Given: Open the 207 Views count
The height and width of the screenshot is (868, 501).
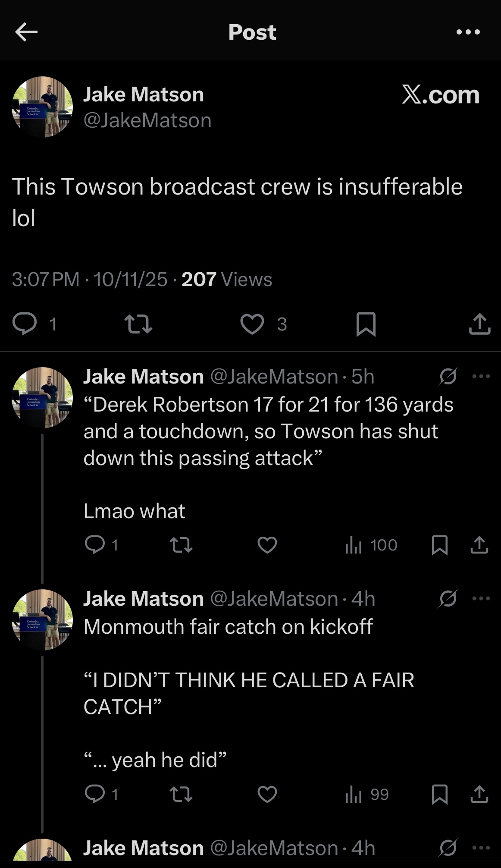Looking at the screenshot, I should (x=227, y=280).
